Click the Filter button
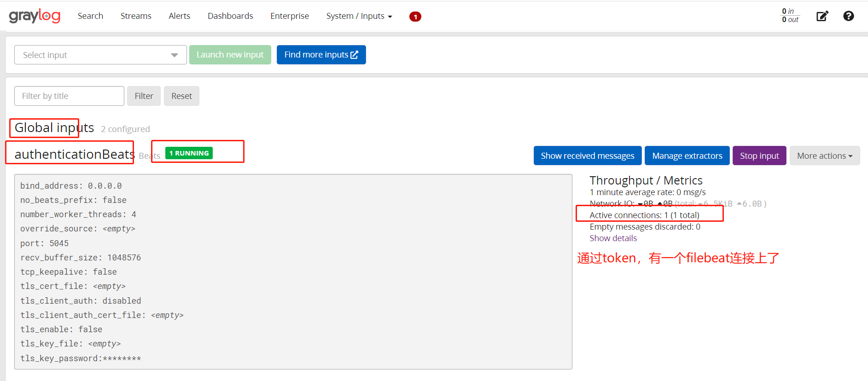Image resolution: width=868 pixels, height=381 pixels. point(144,96)
